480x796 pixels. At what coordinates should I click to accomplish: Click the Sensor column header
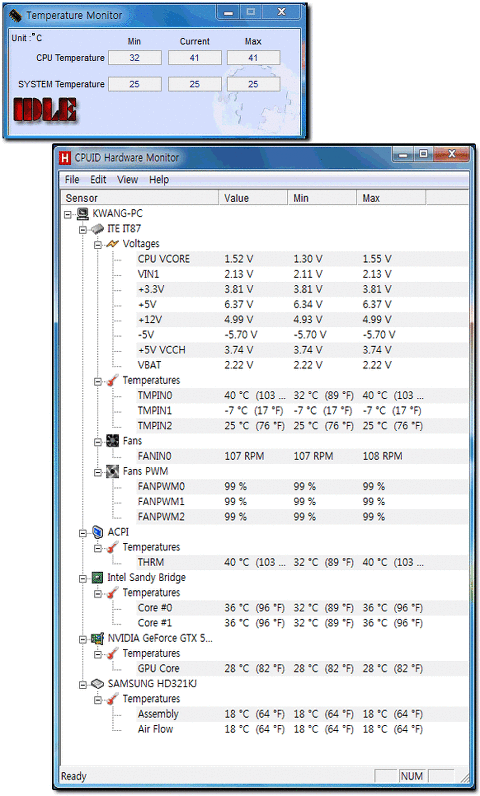click(x=140, y=198)
